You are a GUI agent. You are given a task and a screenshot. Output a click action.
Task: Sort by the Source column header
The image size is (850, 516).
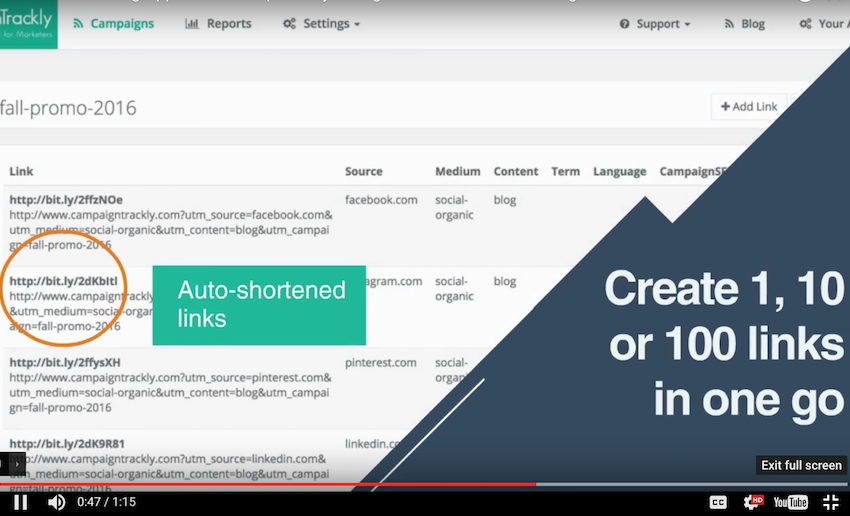[x=364, y=172]
